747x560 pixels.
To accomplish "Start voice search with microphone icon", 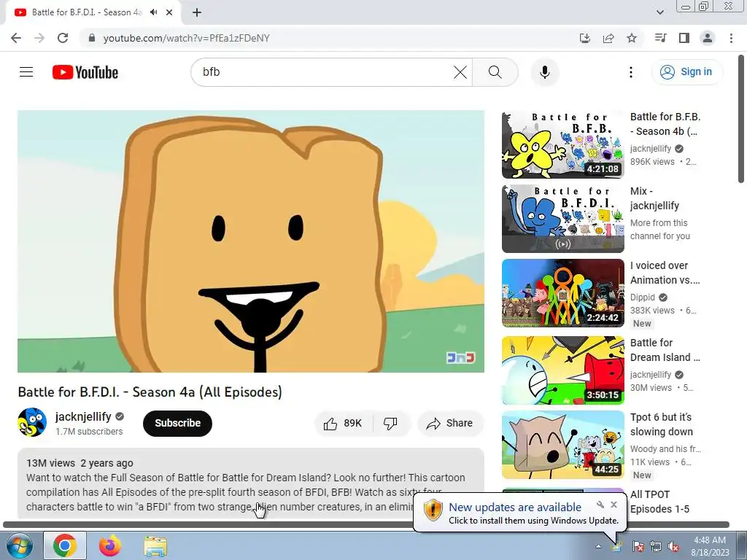I will (x=544, y=72).
